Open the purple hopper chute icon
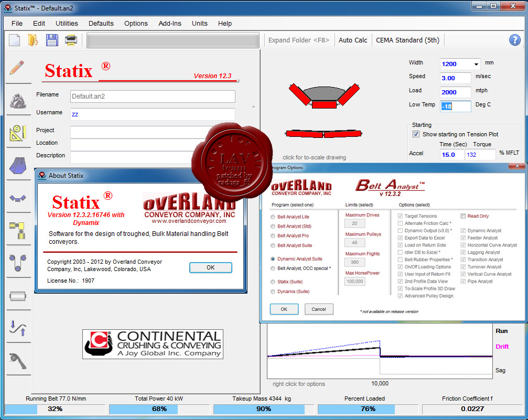This screenshot has height=420, width=528. click(18, 165)
